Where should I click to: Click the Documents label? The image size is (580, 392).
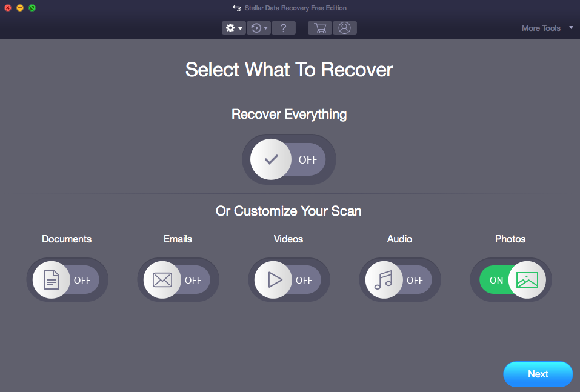[67, 239]
